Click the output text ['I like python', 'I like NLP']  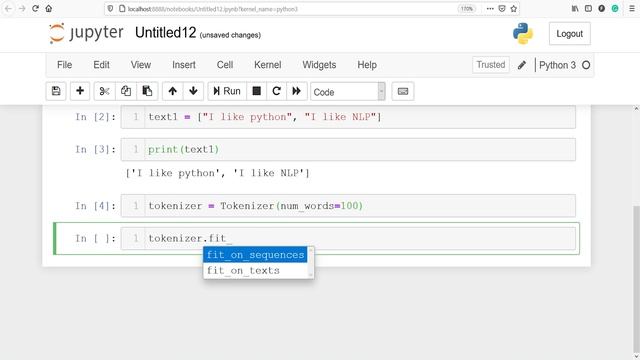click(x=218, y=173)
